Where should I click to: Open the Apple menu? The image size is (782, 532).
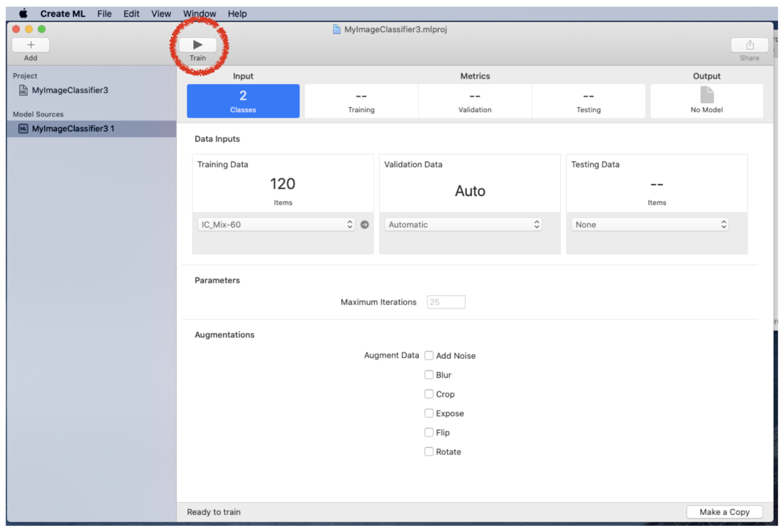(x=23, y=14)
